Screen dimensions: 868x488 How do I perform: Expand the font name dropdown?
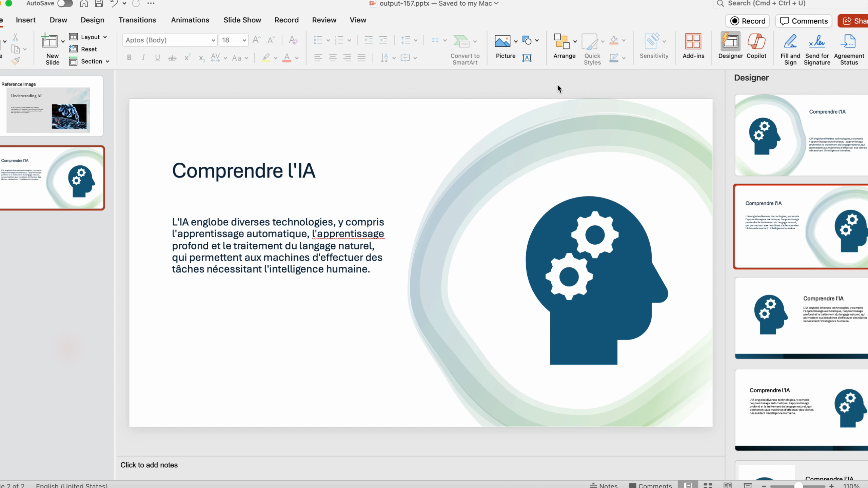pos(213,40)
